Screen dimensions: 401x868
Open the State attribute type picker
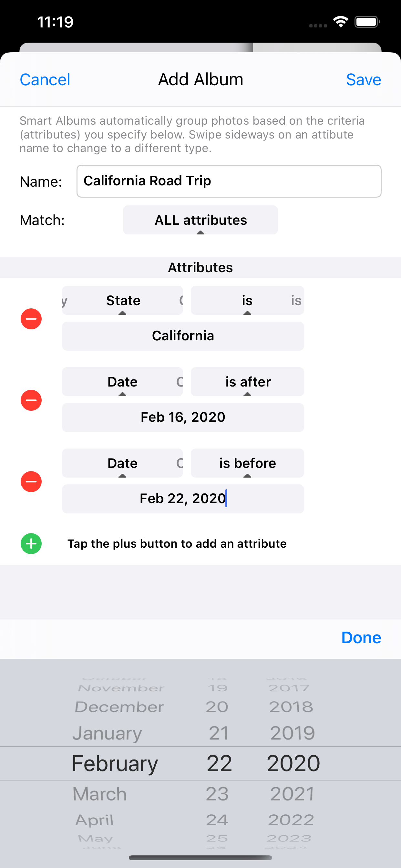123,300
